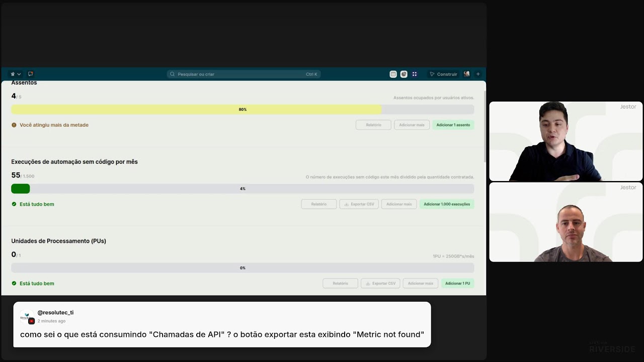Open the chat messages icon in top bar
The width and height of the screenshot is (644, 362).
31,74
